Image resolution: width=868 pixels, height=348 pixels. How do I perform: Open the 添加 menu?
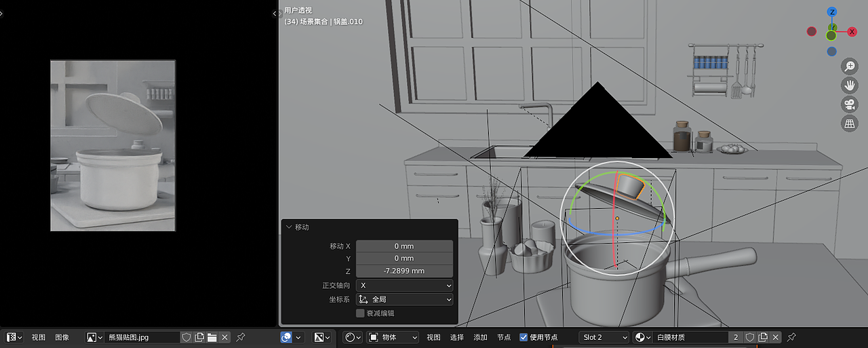pos(481,337)
